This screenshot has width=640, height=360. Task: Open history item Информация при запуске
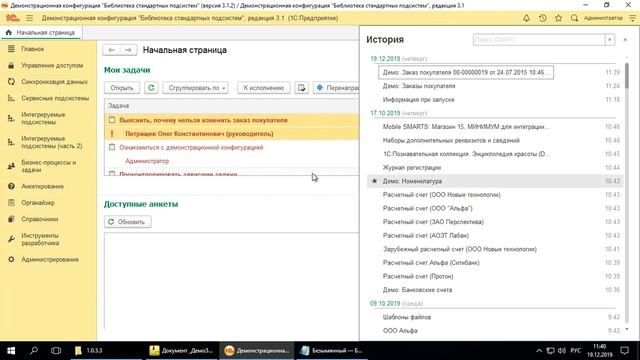click(418, 100)
